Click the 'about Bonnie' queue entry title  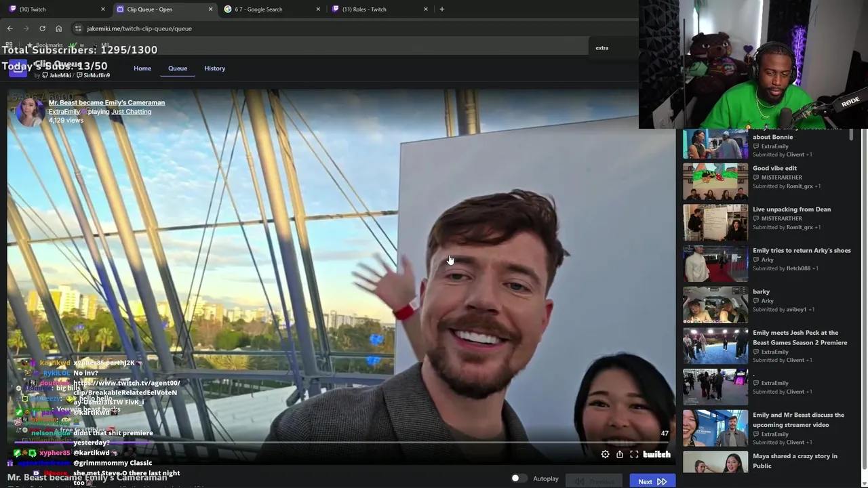click(772, 137)
